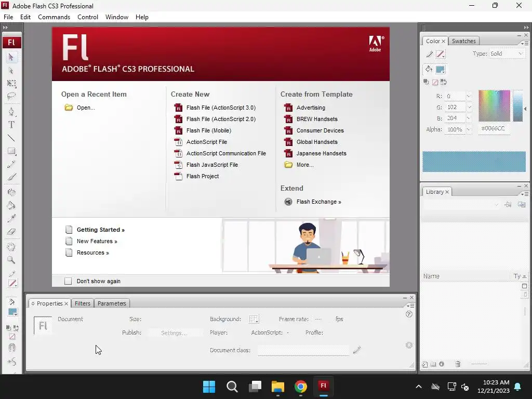Open the R value slider dropdown
Image resolution: width=532 pixels, height=399 pixels.
[469, 96]
